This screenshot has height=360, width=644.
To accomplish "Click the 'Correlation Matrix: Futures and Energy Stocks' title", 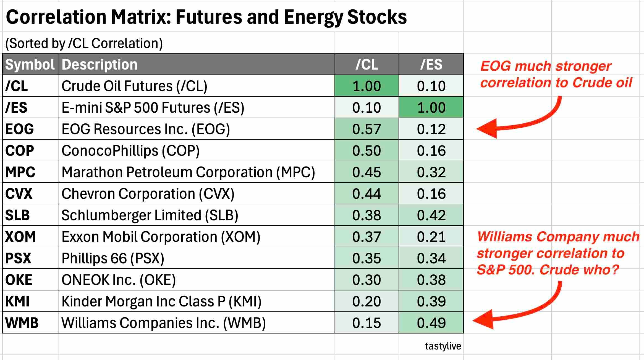I will [206, 17].
